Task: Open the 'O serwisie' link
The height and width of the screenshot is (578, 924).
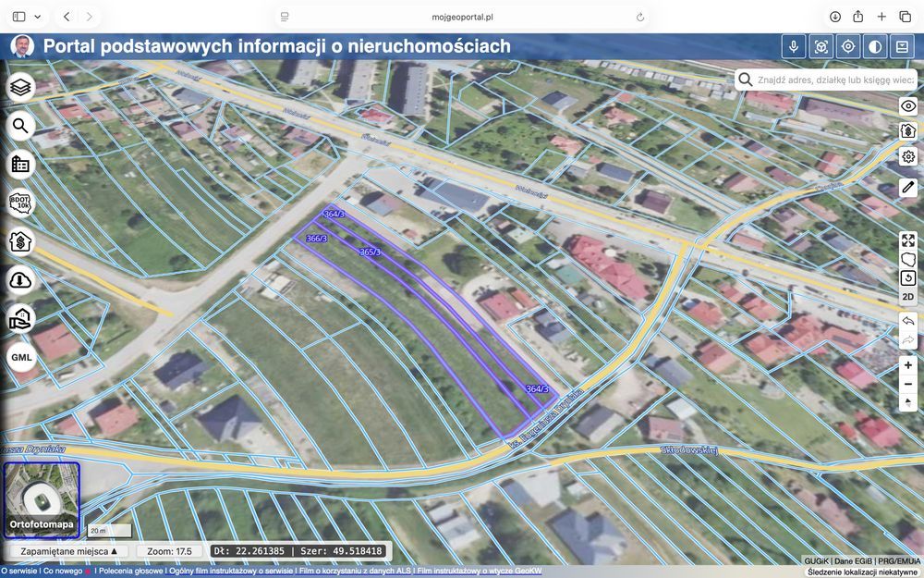Action: [x=18, y=572]
